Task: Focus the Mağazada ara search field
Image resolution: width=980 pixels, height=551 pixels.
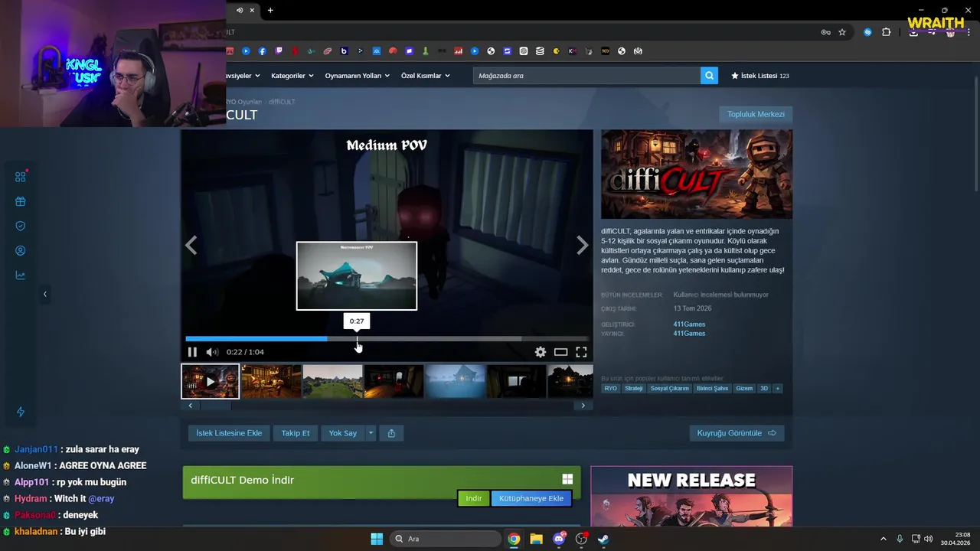Action: click(586, 76)
